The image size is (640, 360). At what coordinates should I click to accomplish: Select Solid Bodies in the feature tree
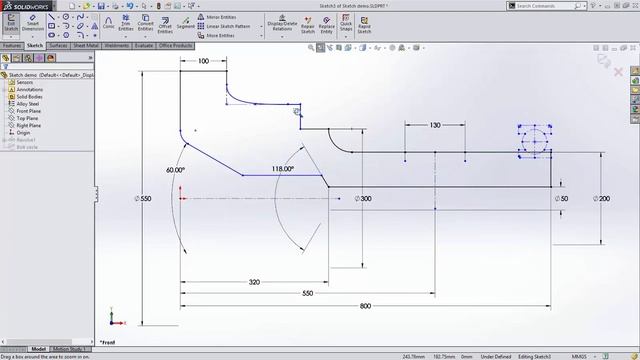click(25, 97)
